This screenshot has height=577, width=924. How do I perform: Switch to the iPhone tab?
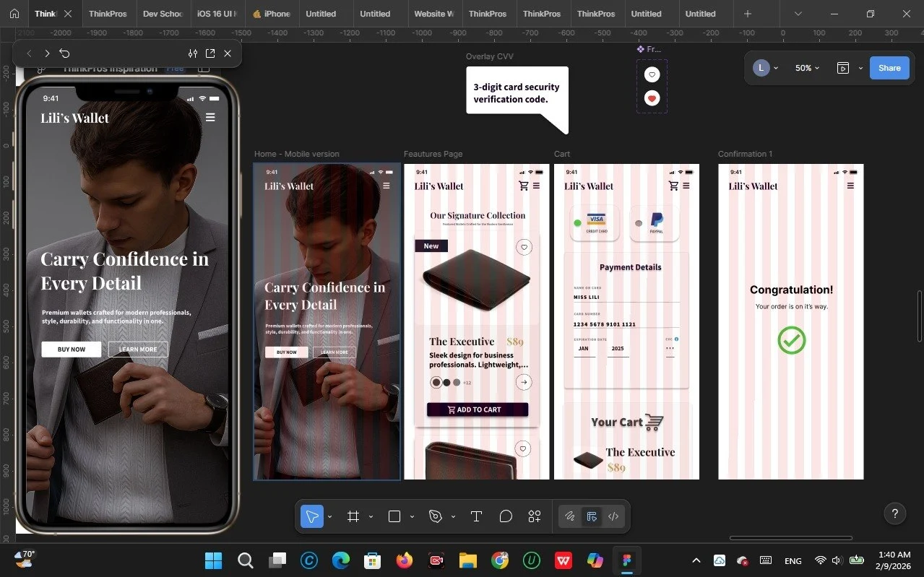272,14
